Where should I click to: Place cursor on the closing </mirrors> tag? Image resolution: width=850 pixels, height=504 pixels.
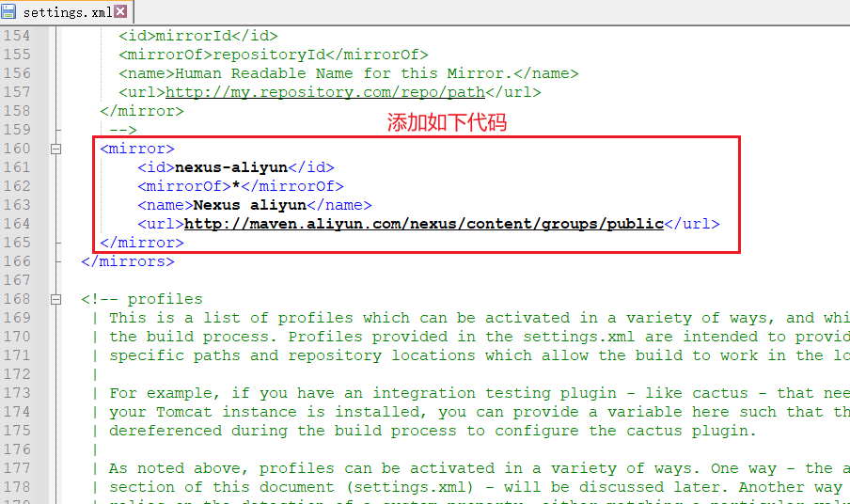point(128,261)
